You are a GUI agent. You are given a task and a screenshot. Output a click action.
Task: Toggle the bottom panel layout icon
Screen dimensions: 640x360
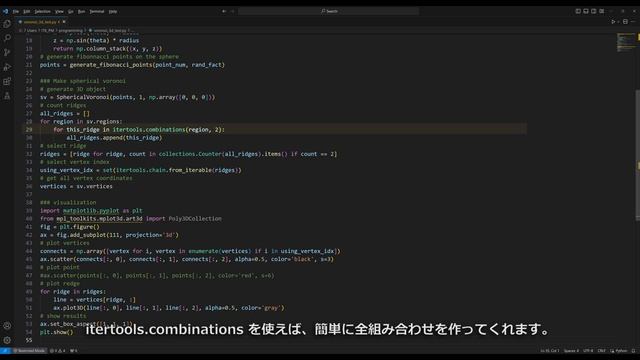pyautogui.click(x=586, y=11)
